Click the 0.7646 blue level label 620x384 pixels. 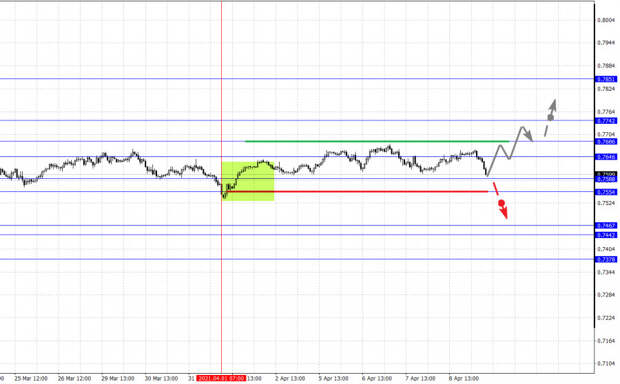click(x=606, y=157)
